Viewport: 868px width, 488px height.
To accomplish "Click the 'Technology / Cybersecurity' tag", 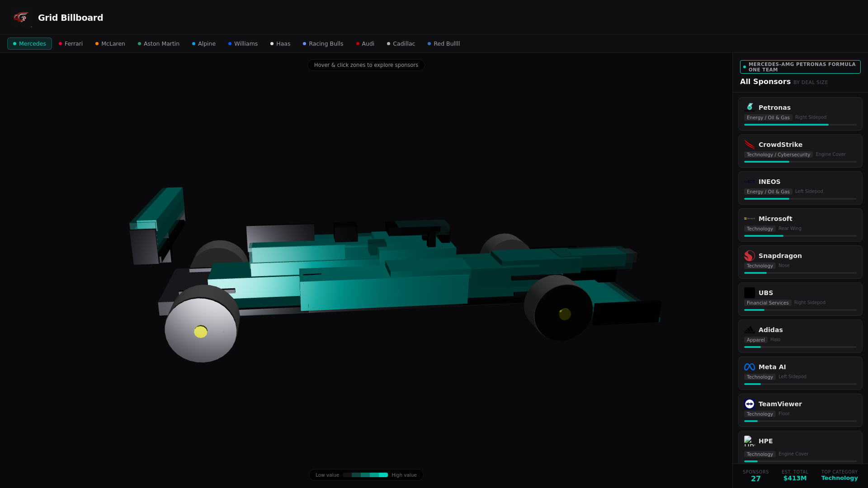I will 778,155.
